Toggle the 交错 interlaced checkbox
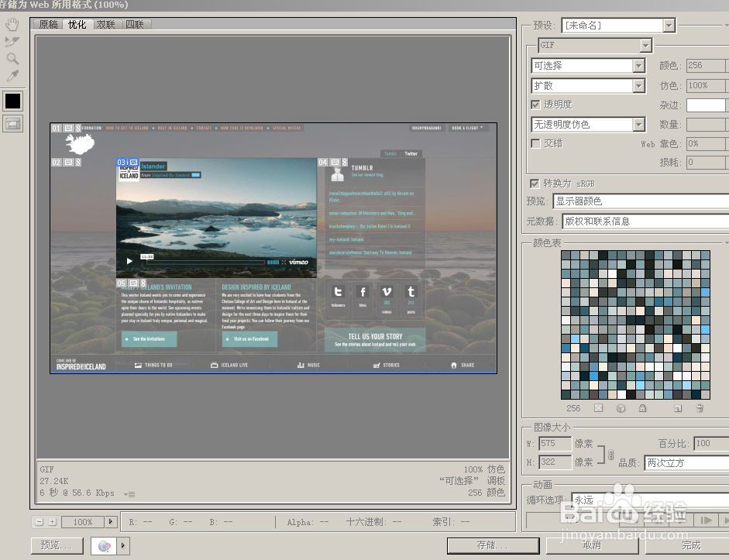The width and height of the screenshot is (729, 560). pos(535,143)
